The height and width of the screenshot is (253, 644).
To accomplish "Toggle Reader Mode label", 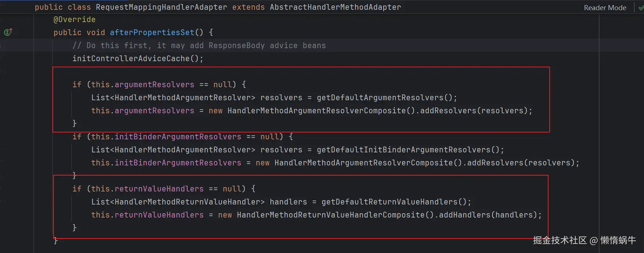I will (x=605, y=8).
